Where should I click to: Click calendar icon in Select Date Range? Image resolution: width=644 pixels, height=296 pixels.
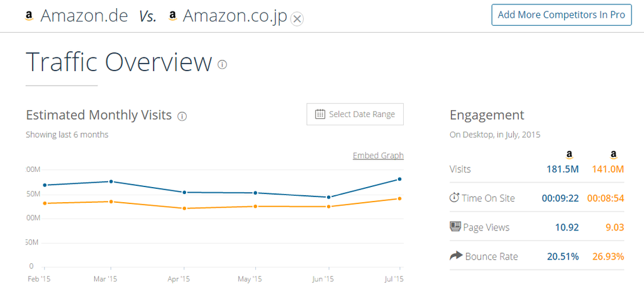(x=320, y=114)
